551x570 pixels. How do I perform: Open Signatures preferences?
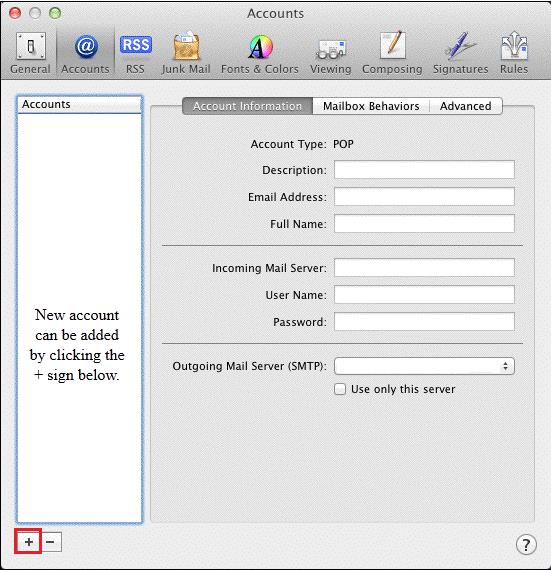click(x=460, y=53)
